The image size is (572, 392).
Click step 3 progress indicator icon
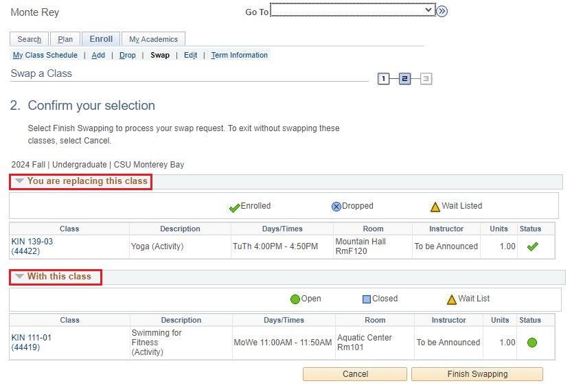point(426,79)
